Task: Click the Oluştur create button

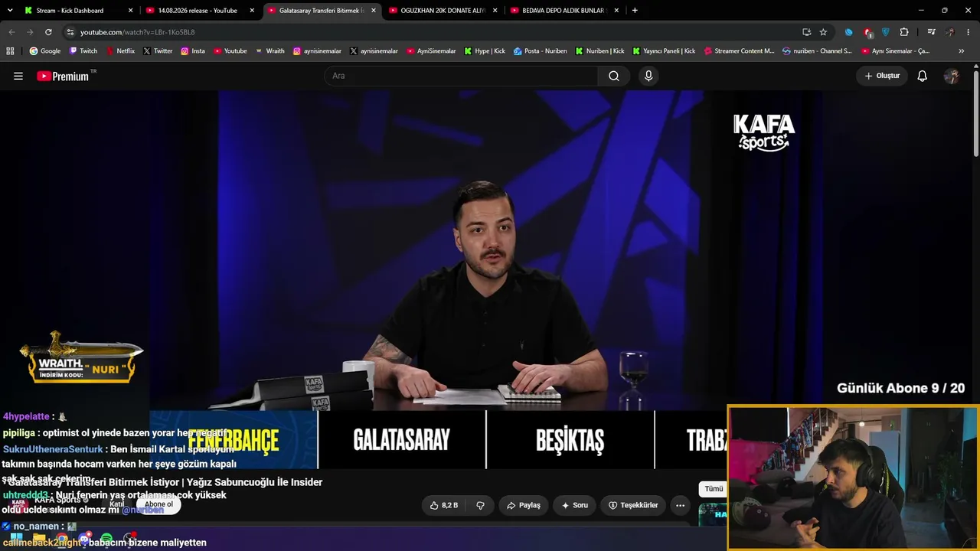Action: 882,76
